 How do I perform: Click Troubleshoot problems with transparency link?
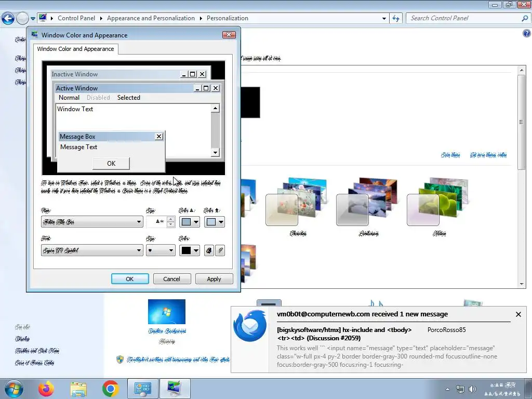(178, 360)
